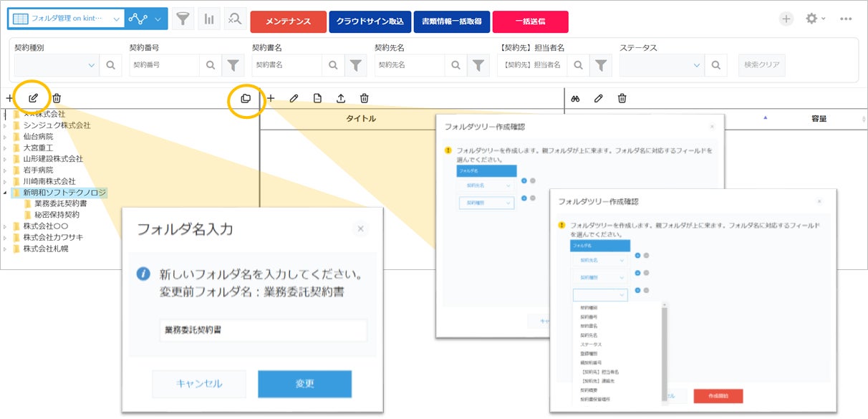Click the new folder name input field
This screenshot has width=868, height=419.
263,330
